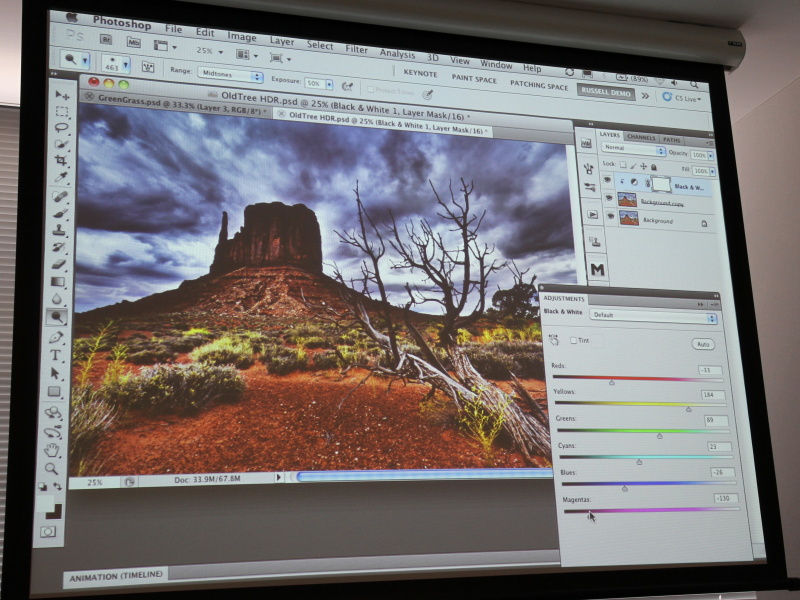Select the Spot Healing Brush tool
Screen dimensions: 800x600
[x=60, y=196]
